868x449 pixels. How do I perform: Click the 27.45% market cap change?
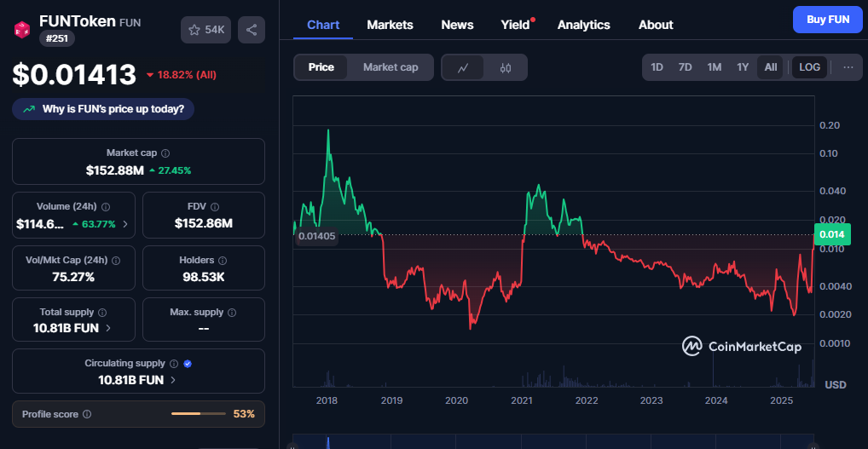(x=170, y=170)
